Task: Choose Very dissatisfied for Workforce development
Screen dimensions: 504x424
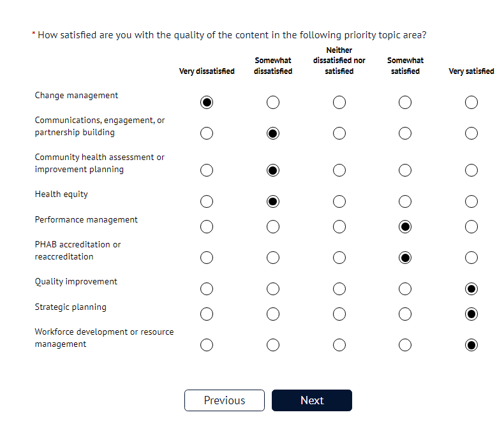Action: 207,345
